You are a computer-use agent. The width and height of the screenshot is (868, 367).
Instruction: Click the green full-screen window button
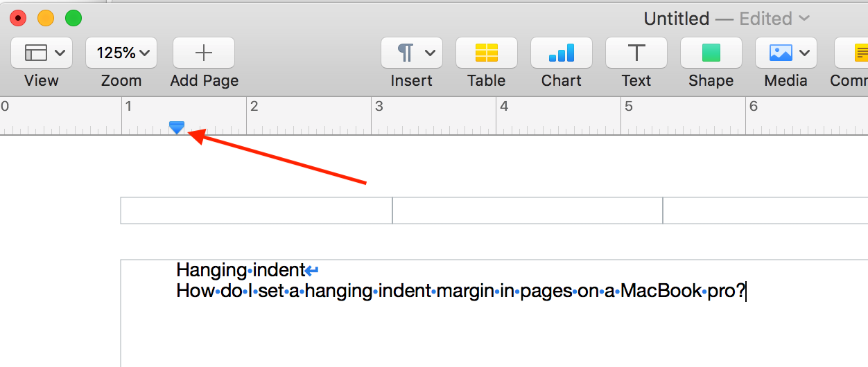(73, 19)
